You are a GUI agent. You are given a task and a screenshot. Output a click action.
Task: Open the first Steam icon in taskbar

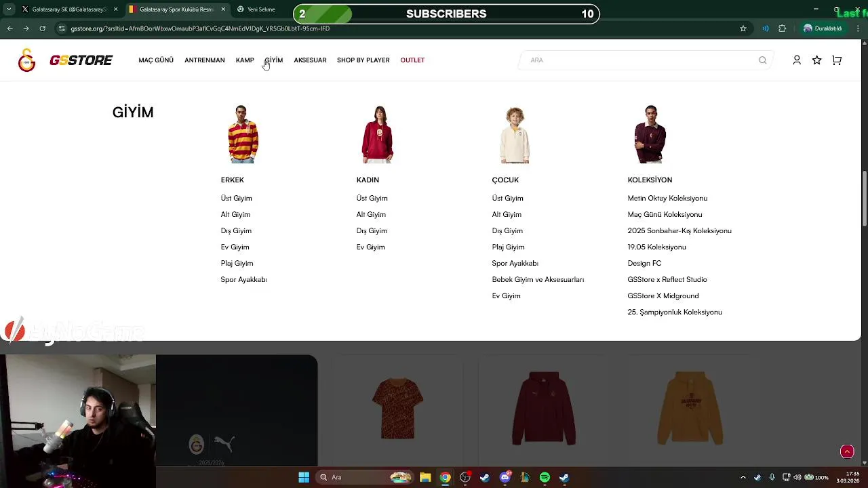485,477
